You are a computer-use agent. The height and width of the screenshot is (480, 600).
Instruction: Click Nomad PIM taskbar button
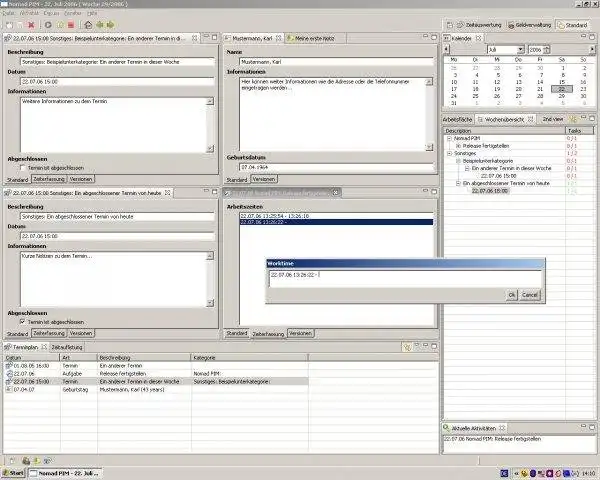click(x=66, y=473)
